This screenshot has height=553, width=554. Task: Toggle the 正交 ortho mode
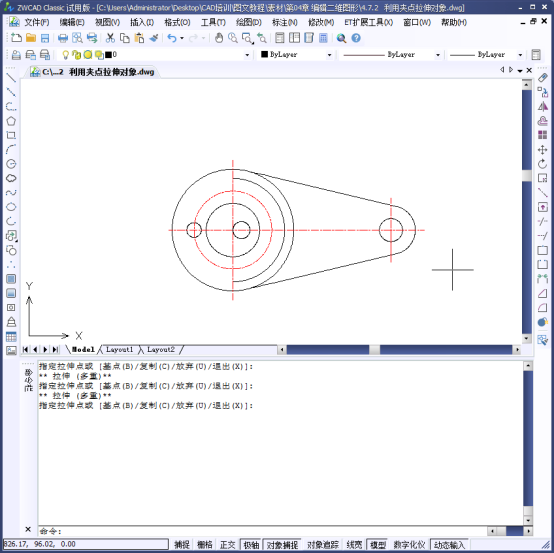pos(228,545)
